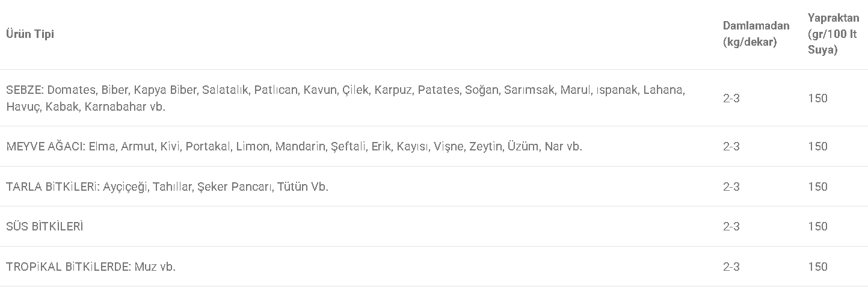This screenshot has width=868, height=287.
Task: Click the 150 value in SEBZE row
Action: click(x=817, y=98)
